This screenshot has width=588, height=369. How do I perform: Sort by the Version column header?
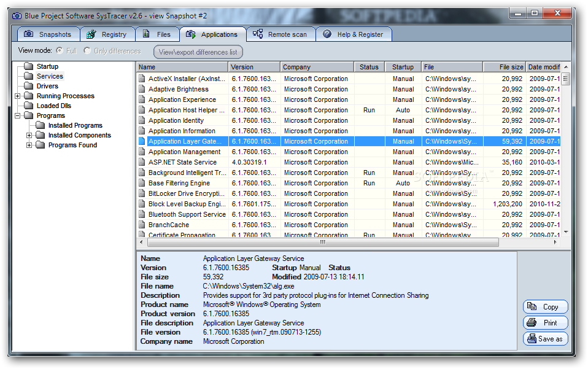254,67
